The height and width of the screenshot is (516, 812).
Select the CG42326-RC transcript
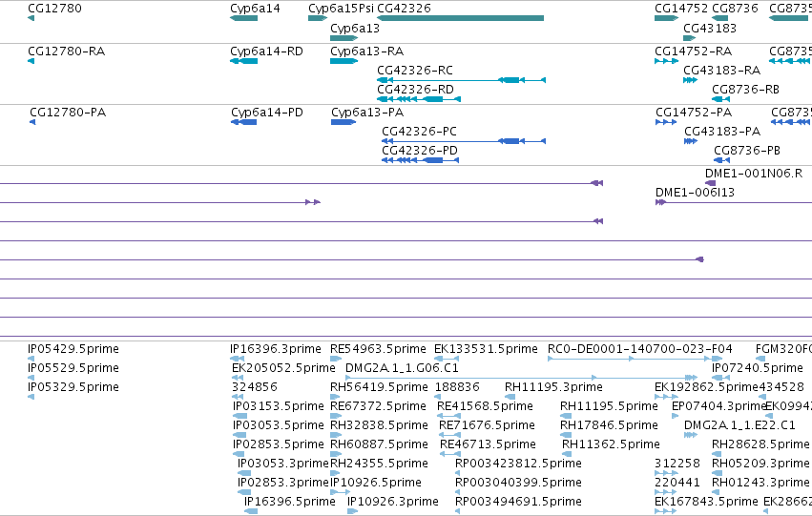[462, 80]
